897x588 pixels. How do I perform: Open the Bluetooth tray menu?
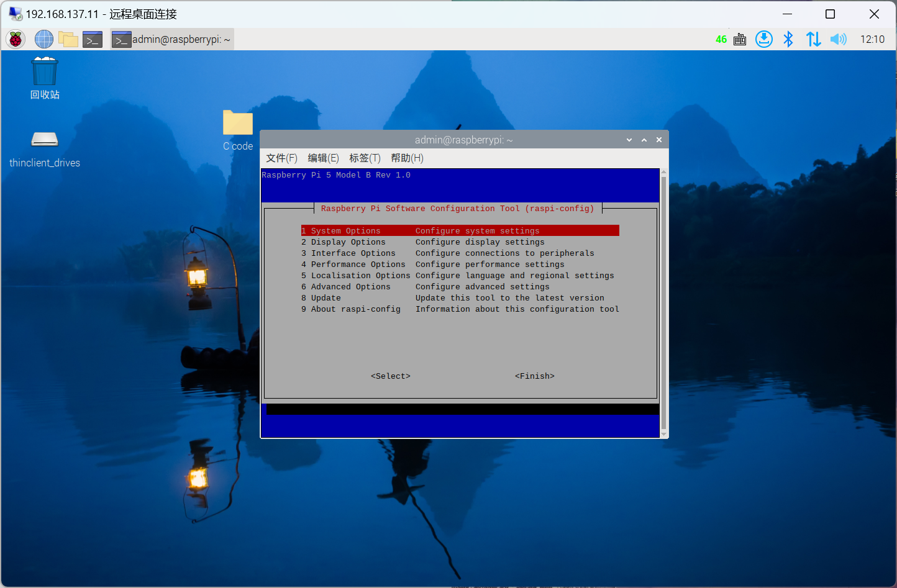[788, 39]
